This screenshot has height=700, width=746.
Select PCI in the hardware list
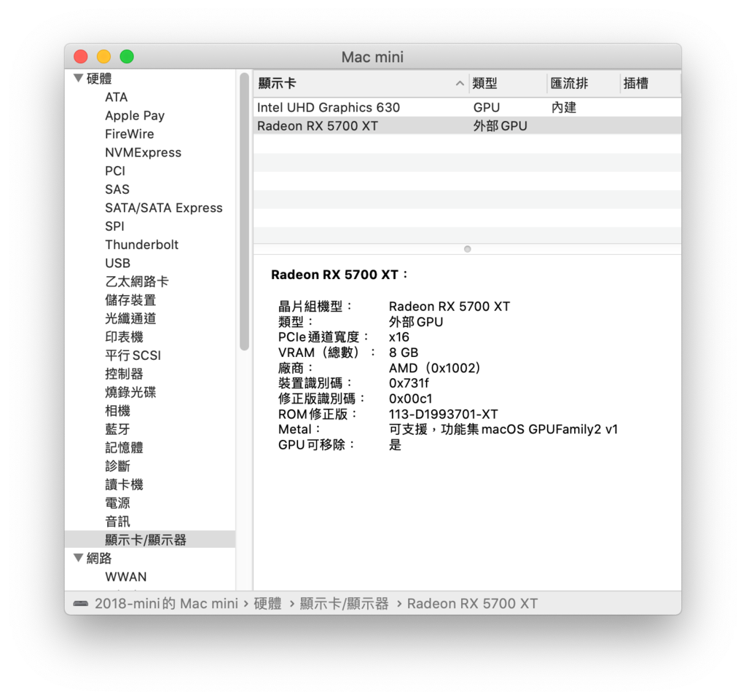click(115, 170)
